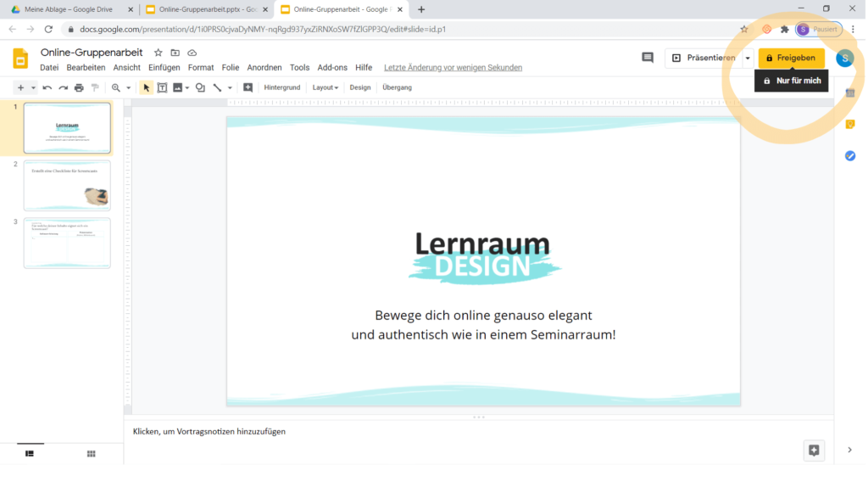Click Hintergrund toolbar button
The width and height of the screenshot is (868, 487).
281,87
